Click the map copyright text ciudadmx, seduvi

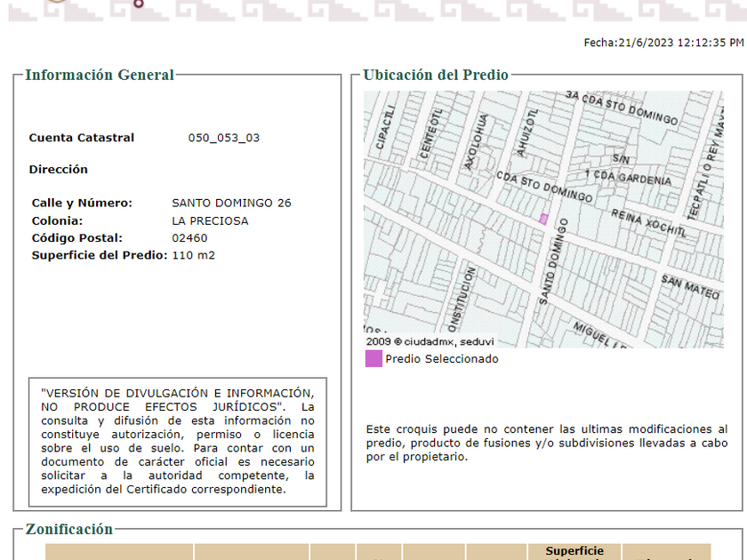pyautogui.click(x=430, y=341)
